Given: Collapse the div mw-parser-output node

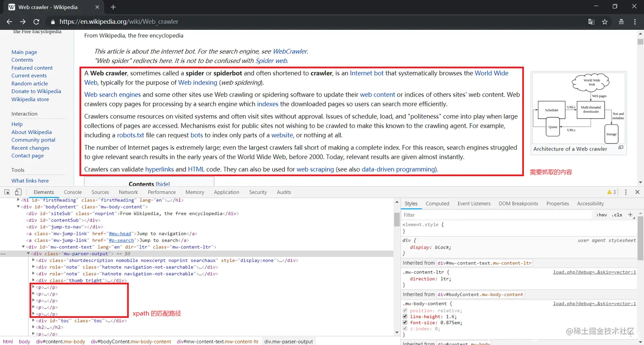Looking at the screenshot, I should click(x=29, y=254).
